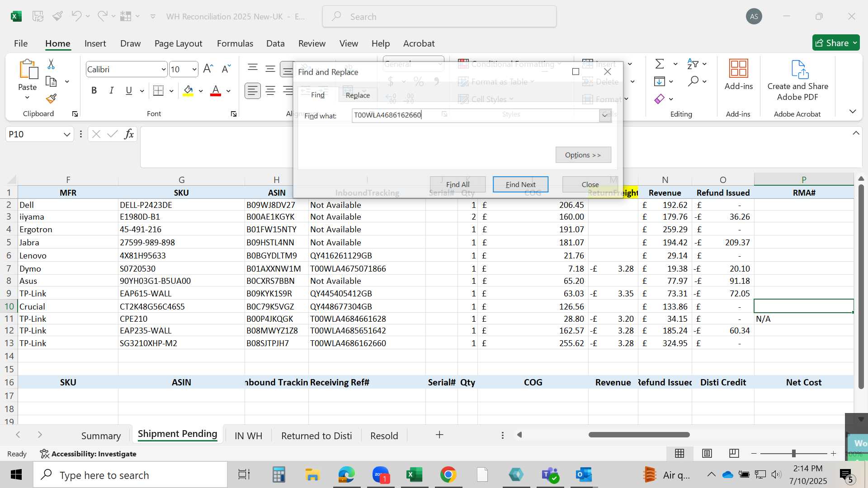Decrease font size with smaller A icon
Image resolution: width=868 pixels, height=488 pixels.
(226, 69)
